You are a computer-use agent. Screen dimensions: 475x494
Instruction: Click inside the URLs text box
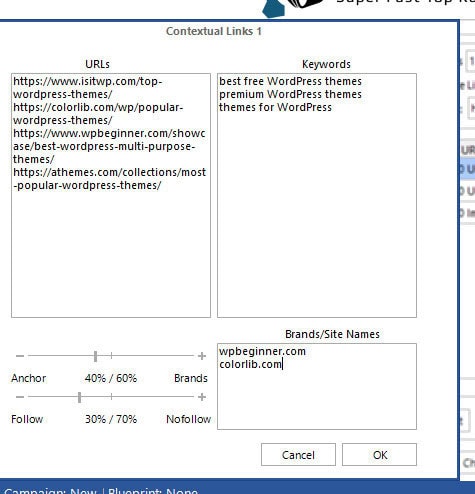point(111,195)
